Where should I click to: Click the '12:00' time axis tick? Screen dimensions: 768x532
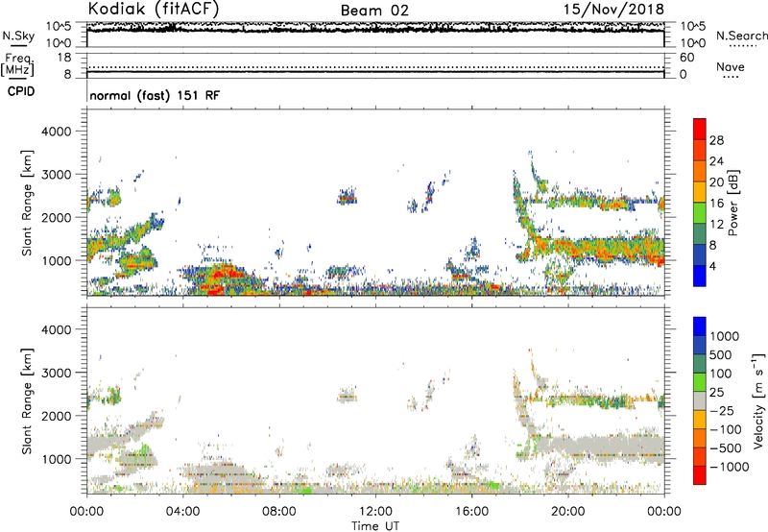click(375, 512)
